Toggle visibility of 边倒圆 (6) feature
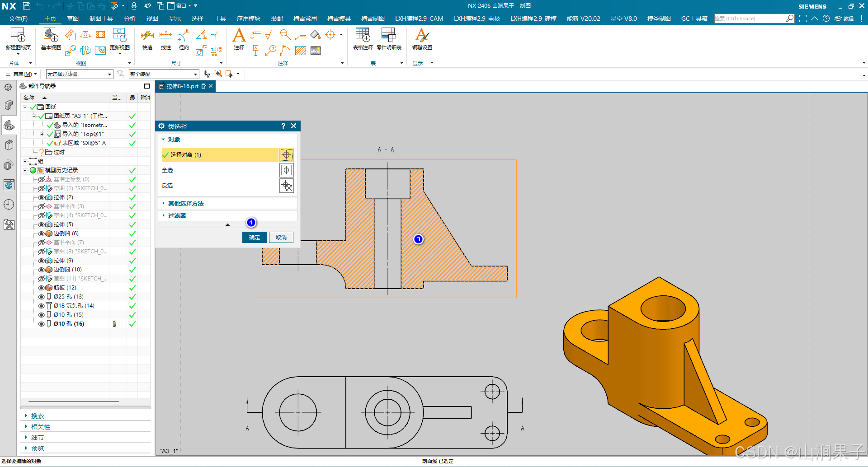 point(41,233)
